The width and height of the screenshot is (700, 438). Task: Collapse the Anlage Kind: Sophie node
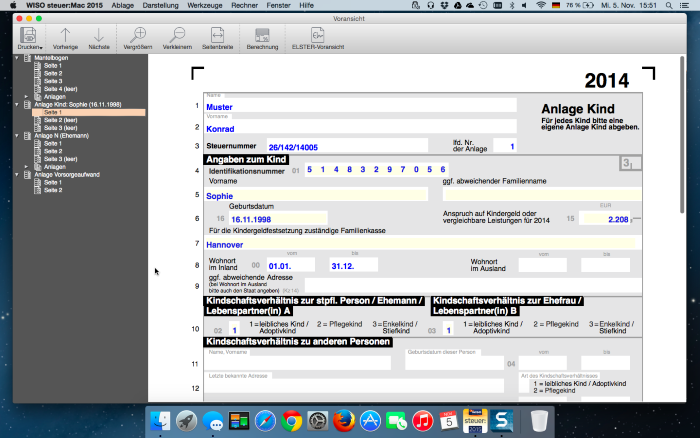click(17, 104)
